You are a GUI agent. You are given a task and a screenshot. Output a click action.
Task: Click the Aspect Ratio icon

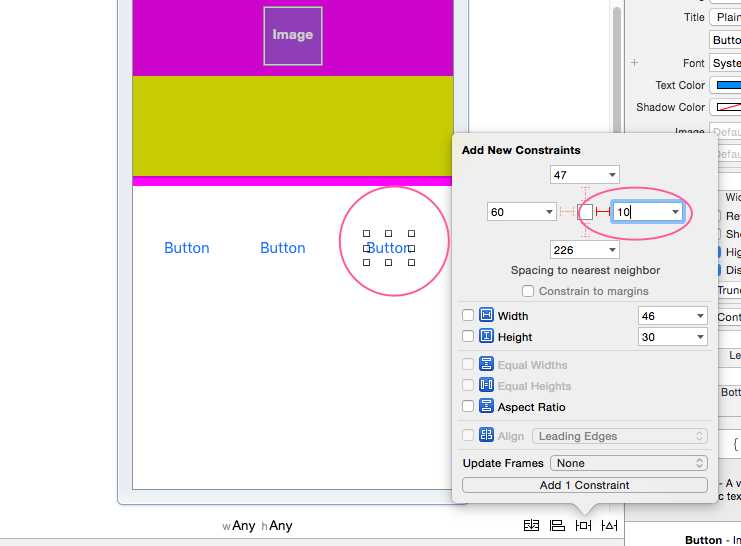[x=486, y=406]
